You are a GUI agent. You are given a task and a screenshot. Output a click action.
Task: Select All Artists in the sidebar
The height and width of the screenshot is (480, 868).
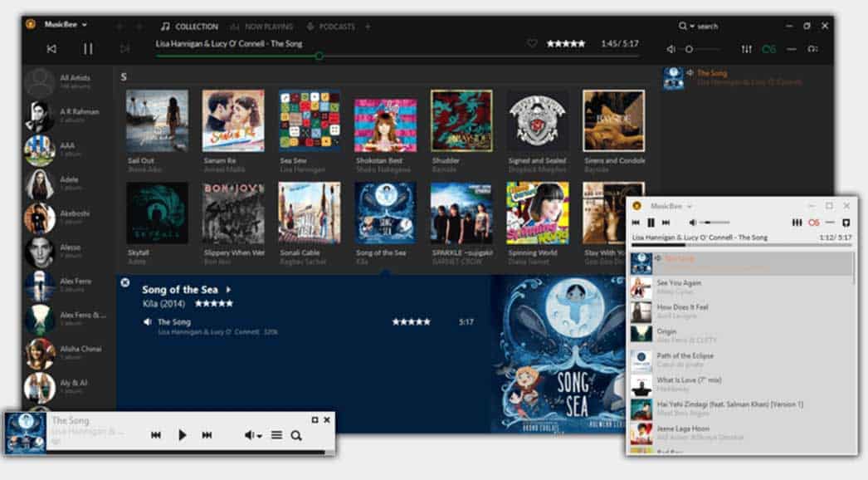(67, 81)
